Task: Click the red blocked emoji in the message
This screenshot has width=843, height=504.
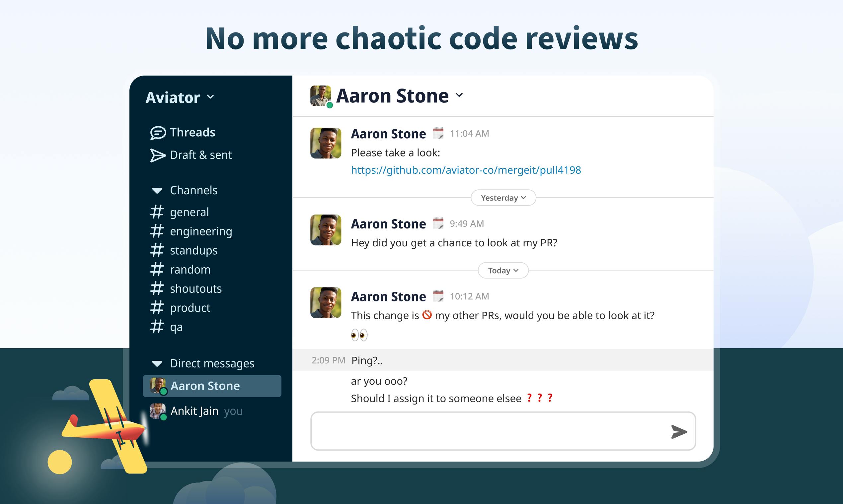Action: (x=427, y=315)
